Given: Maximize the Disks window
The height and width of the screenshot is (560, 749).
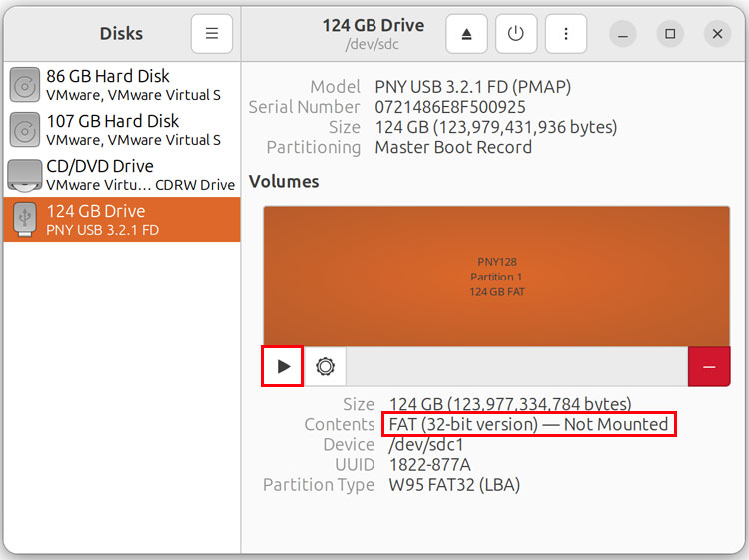Looking at the screenshot, I should tap(670, 34).
